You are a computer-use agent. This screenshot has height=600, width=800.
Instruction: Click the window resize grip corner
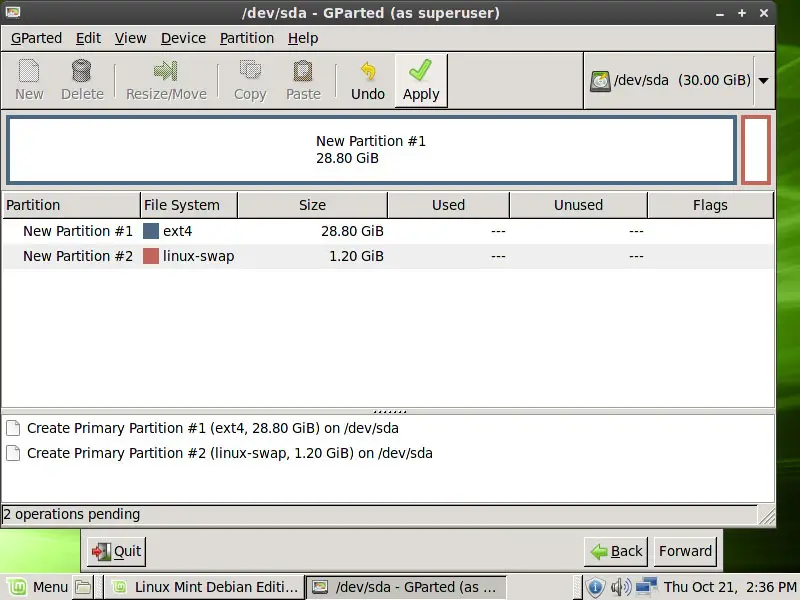tap(766, 516)
